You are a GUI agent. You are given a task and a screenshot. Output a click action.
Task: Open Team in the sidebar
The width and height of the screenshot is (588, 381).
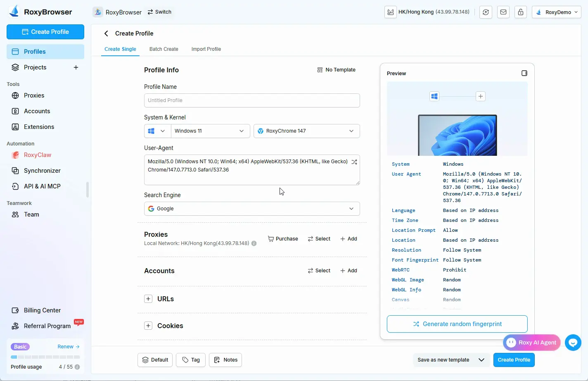(x=45, y=214)
